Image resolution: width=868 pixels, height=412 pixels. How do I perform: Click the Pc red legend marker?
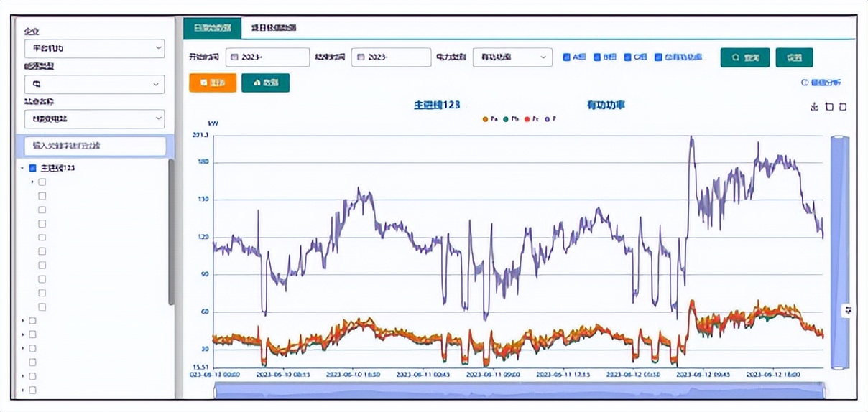[x=527, y=119]
